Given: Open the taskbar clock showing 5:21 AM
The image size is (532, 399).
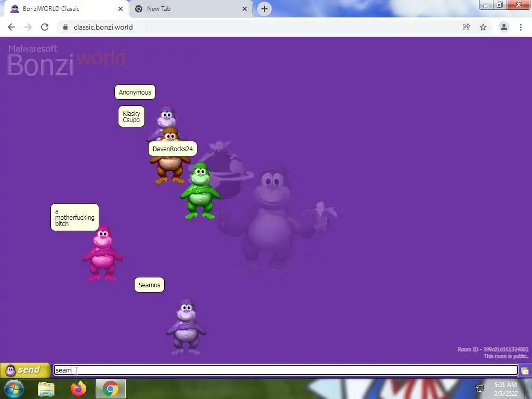Looking at the screenshot, I should (506, 389).
